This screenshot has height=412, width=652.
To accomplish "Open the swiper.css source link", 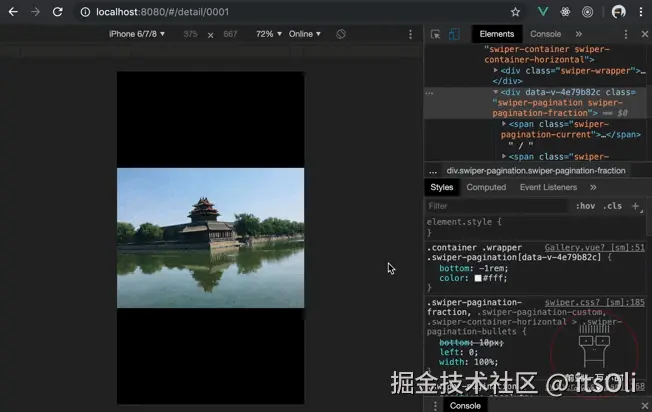I will coord(595,302).
